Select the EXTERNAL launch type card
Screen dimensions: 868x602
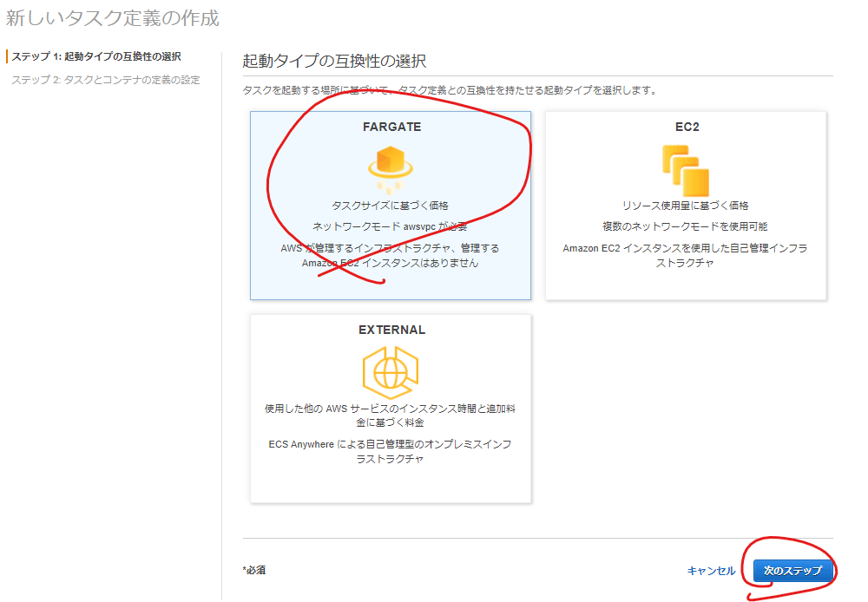tap(391, 409)
